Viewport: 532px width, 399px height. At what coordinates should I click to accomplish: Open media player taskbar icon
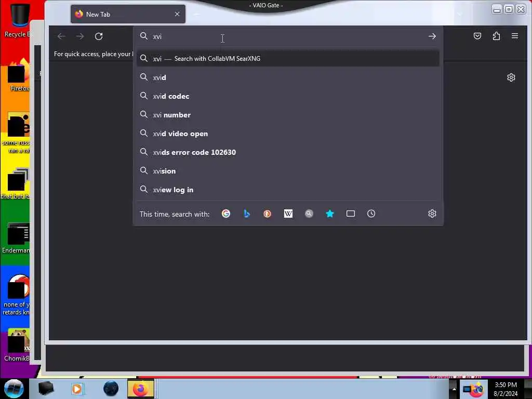[77, 389]
